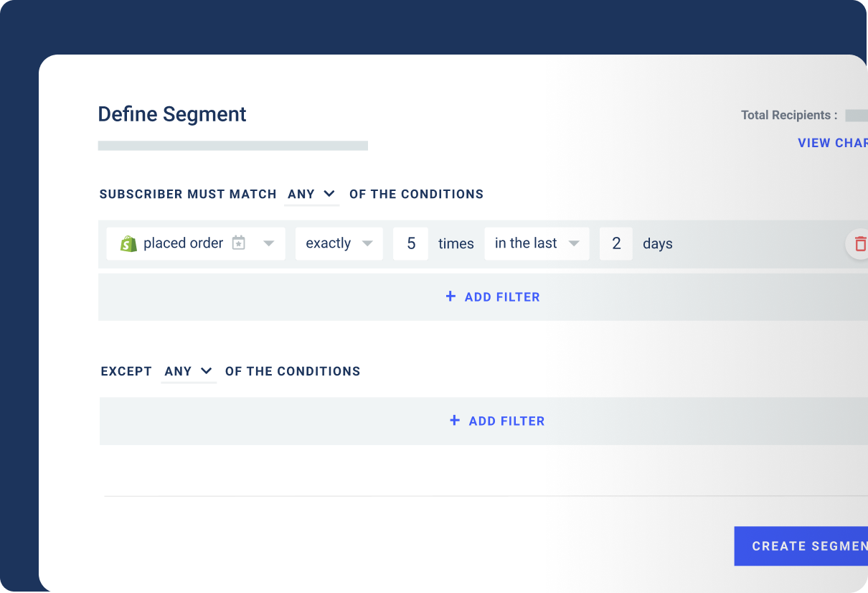Click the Total Recipients value placeholder
This screenshot has height=593, width=868.
click(857, 115)
